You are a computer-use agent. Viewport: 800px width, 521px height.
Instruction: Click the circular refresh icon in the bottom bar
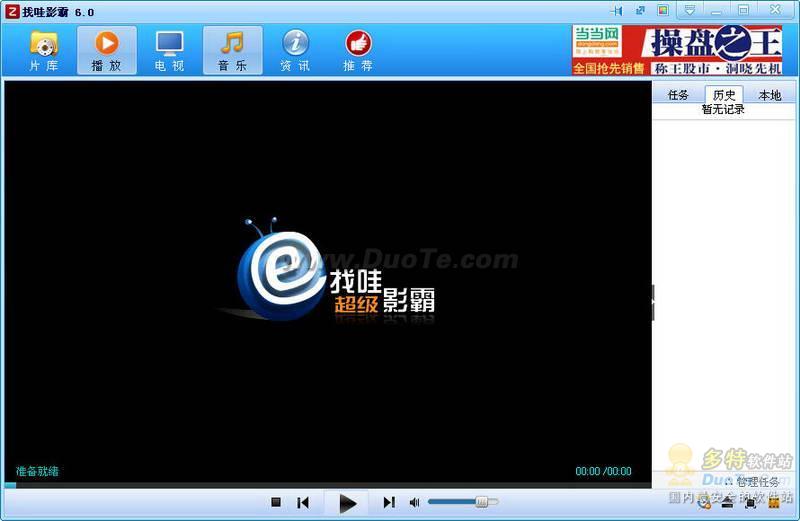pos(704,503)
